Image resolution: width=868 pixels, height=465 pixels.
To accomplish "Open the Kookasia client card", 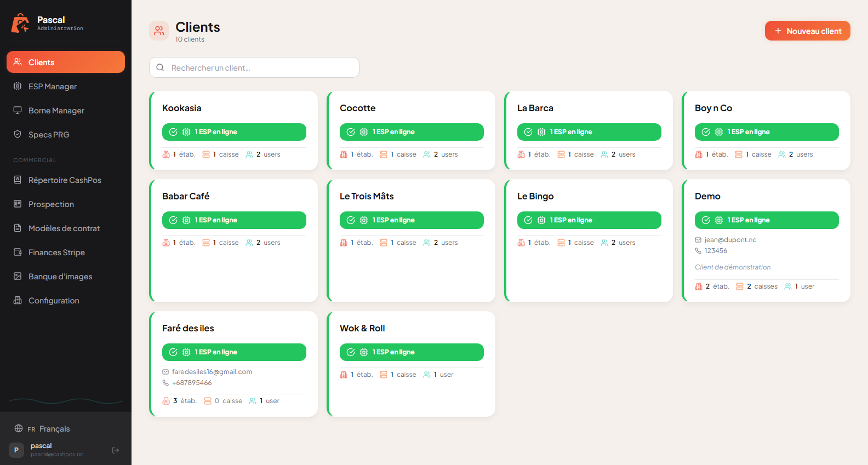I will 233,130.
